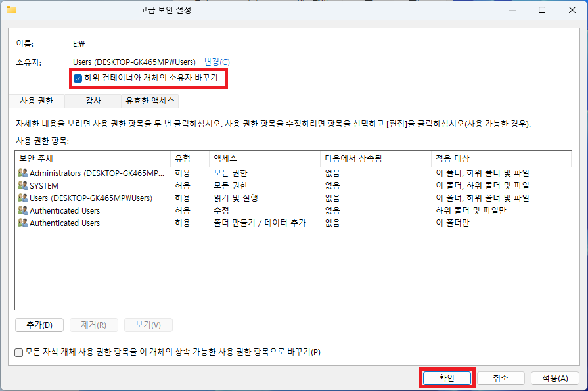Select the 사용 권한 tab

[36, 101]
